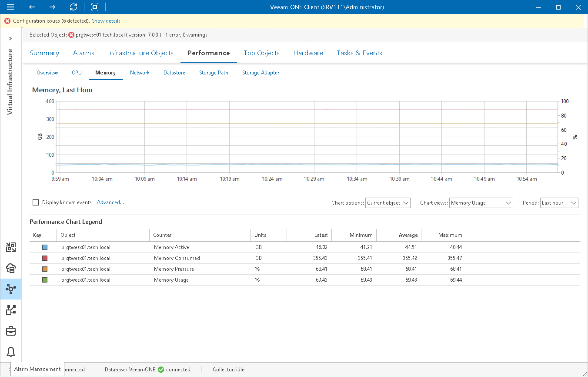Click the blue Memory Active color key
Viewport: 588px width, 377px height.
[44, 247]
